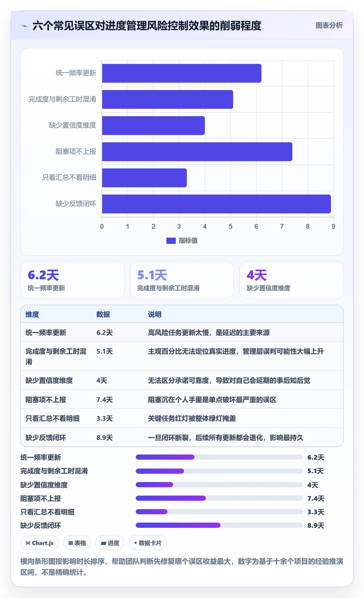Click chart axis label 阻塞项不上报
This screenshot has width=364, height=598.
tap(76, 151)
